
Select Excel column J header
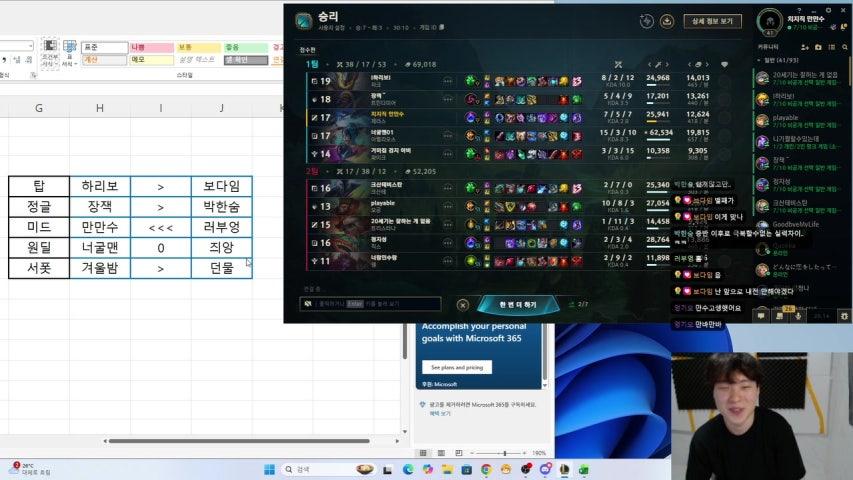pyautogui.click(x=221, y=108)
